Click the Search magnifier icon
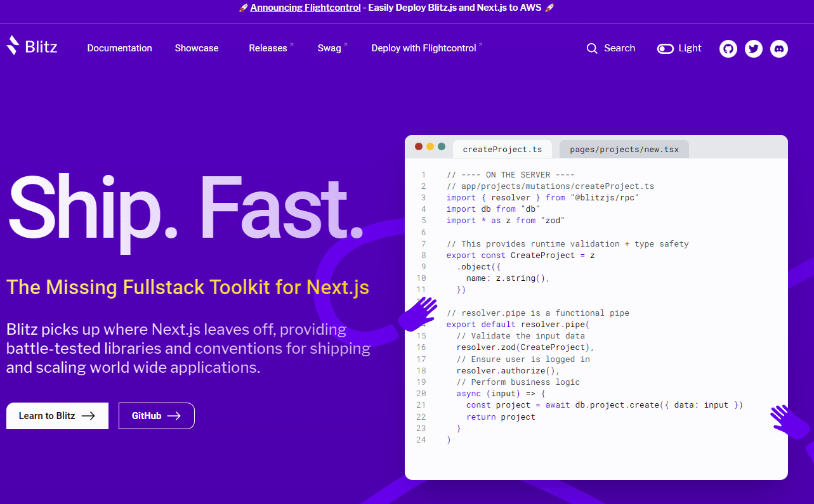The image size is (814, 504). (x=591, y=48)
